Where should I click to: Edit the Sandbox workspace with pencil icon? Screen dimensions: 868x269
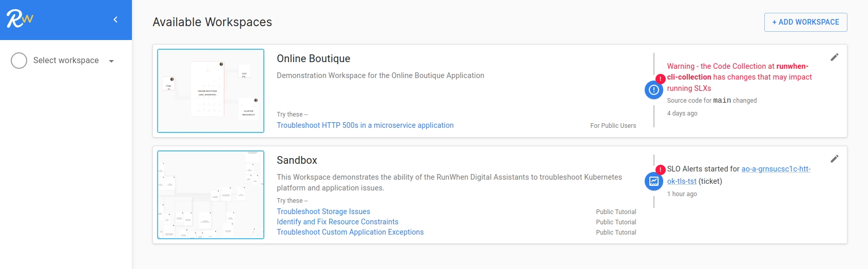click(x=834, y=159)
